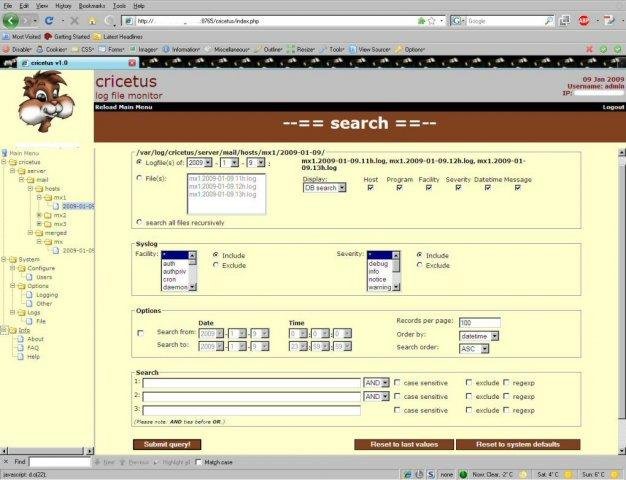Expand the mx2 folder in the tree
Image resolution: width=626 pixels, height=480 pixels.
point(39,215)
